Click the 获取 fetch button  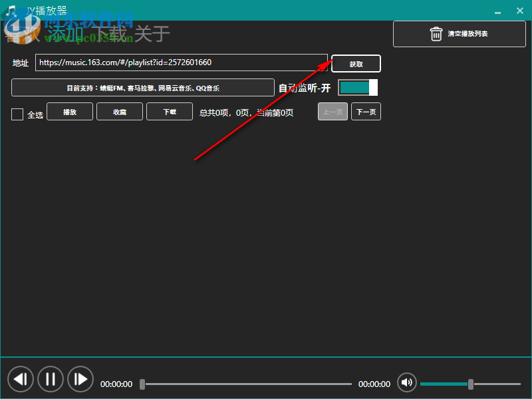point(356,64)
